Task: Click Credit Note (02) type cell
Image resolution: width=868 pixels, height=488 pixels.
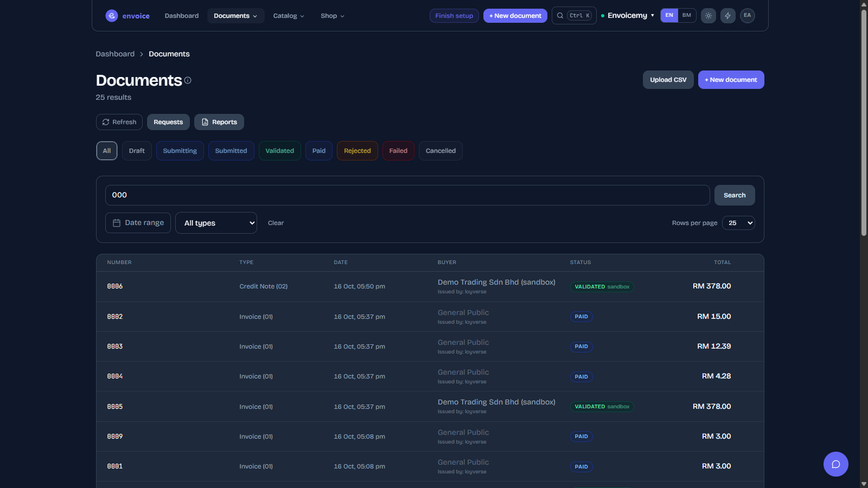Action: 264,286
